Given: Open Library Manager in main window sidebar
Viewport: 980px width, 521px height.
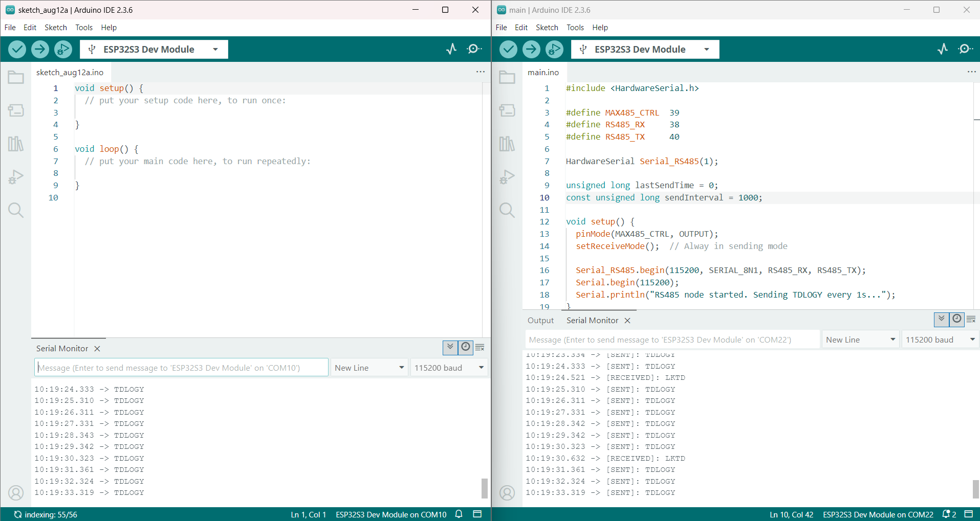Looking at the screenshot, I should tap(507, 144).
